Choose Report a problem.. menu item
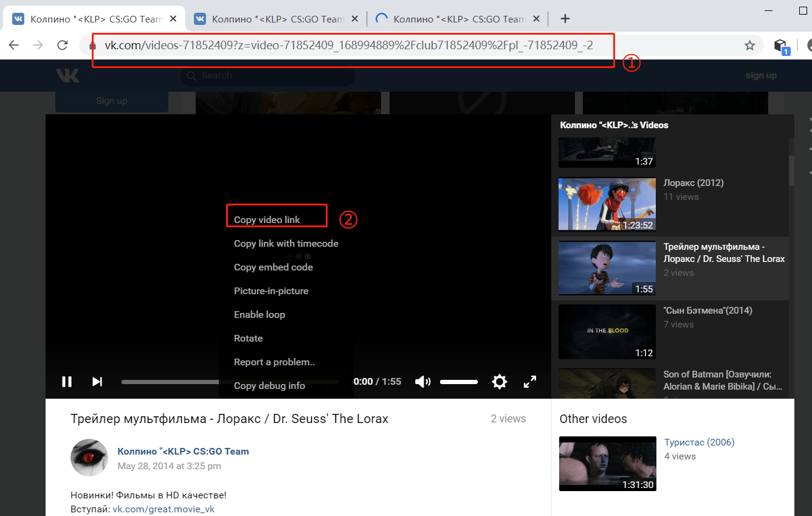Image resolution: width=812 pixels, height=516 pixels. click(274, 362)
